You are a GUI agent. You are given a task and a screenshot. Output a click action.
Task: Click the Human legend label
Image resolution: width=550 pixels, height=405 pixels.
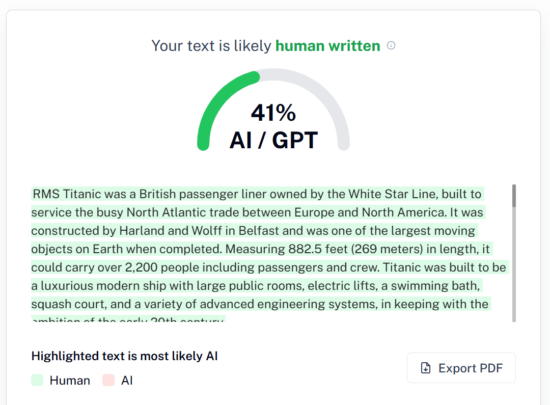(x=70, y=380)
